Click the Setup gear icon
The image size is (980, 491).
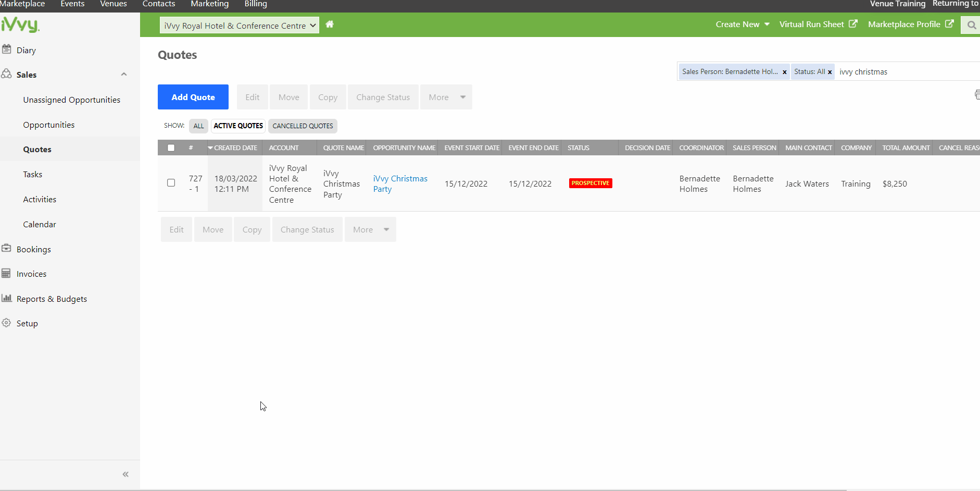coord(6,323)
